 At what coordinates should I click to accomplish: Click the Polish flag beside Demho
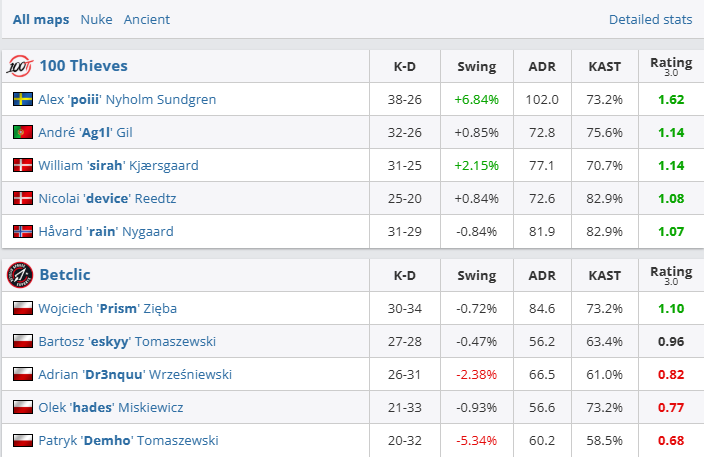23,440
